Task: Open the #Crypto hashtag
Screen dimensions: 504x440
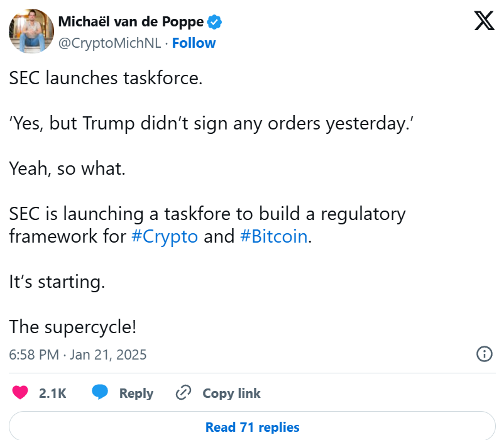Action: tap(165, 236)
